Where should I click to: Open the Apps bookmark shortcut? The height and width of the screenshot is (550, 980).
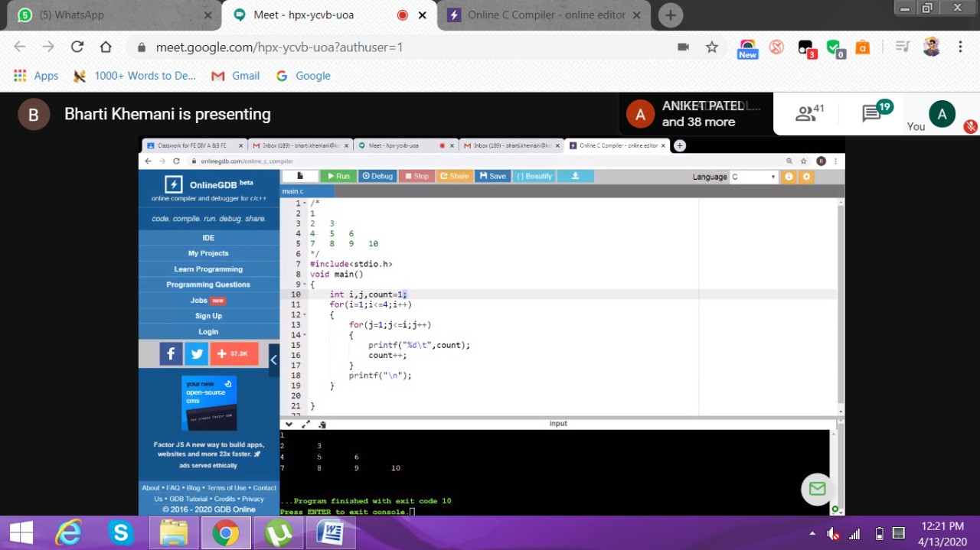[x=36, y=76]
